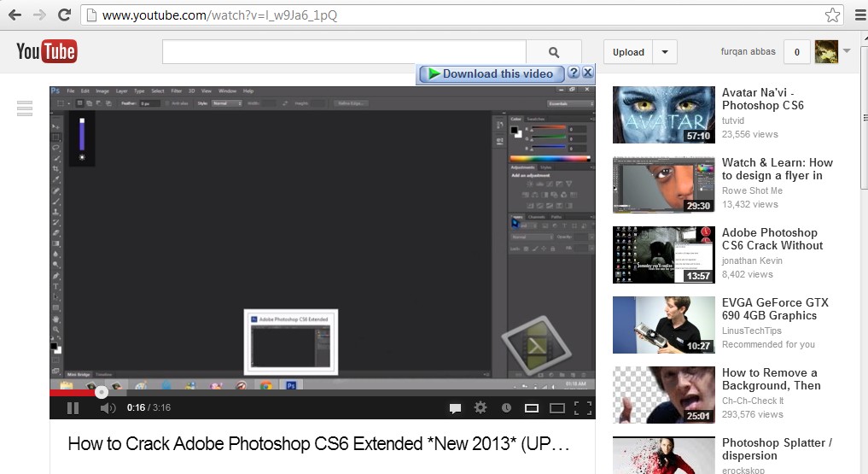Viewport: 868px width, 474px height.
Task: Open Photoshop Splatter dispersion thumbnail
Action: coord(664,456)
